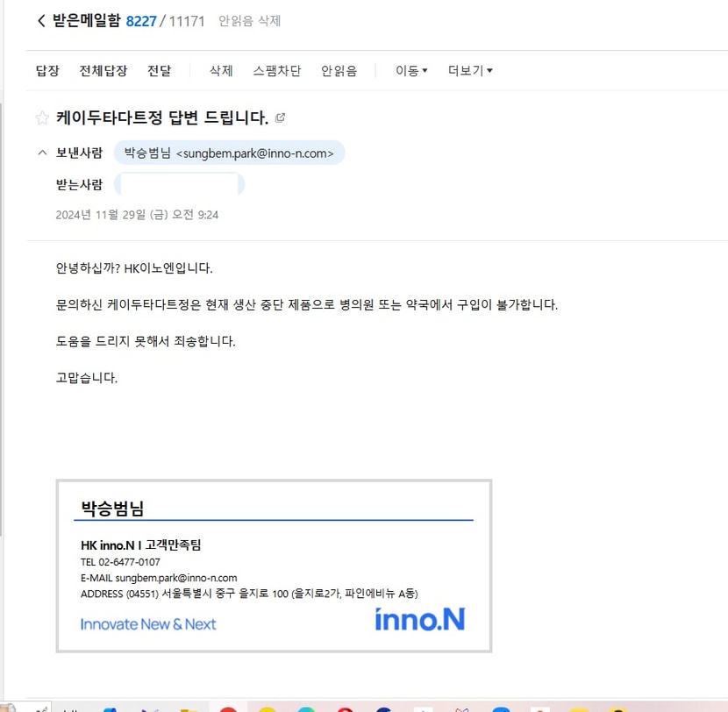Star the 케이두타다트정 email

[42, 117]
